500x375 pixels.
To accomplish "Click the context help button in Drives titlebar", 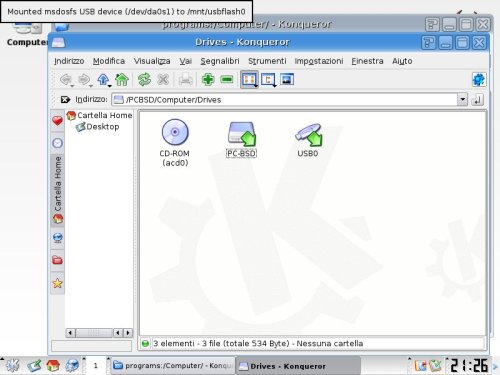I will (428, 43).
